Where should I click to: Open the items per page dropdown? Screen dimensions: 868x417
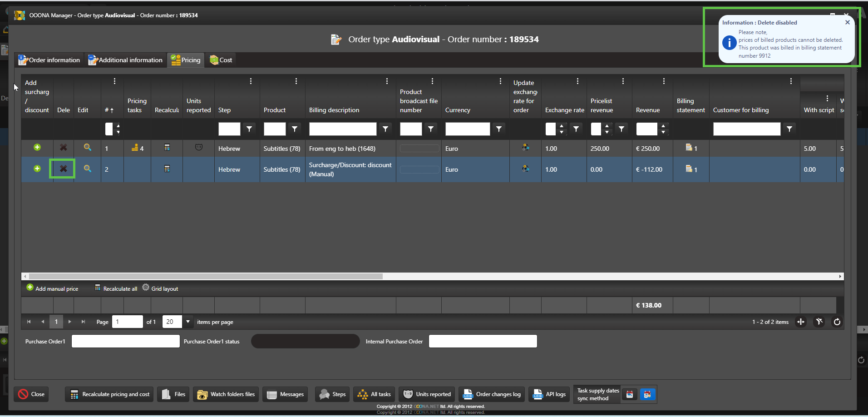[x=188, y=322]
